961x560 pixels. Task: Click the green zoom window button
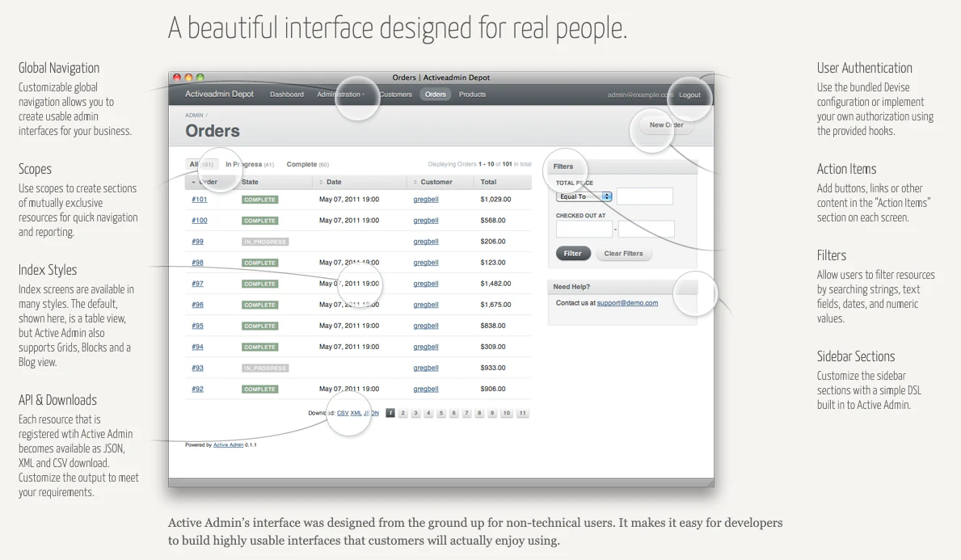tap(200, 78)
